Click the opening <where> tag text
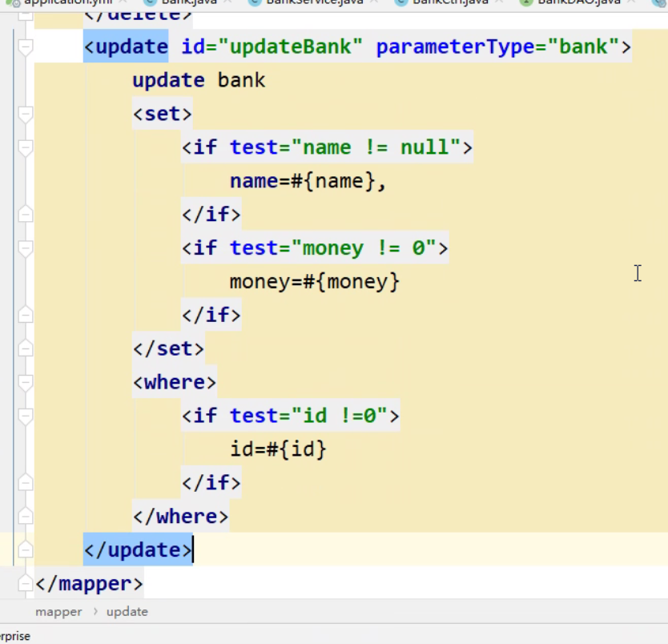 175,382
